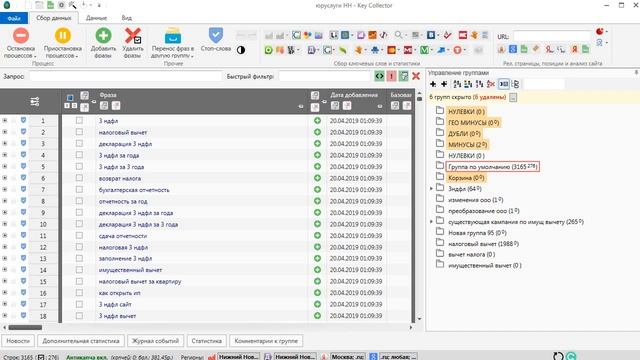Viewport: 640px width, 360px height.
Task: Click the tree view icon in group toolbar
Action: pos(516,84)
